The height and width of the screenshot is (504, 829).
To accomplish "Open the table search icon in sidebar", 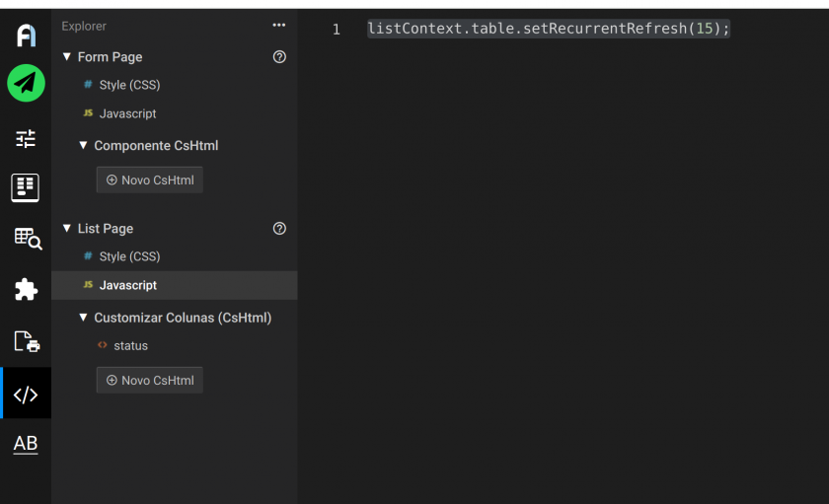I will (27, 238).
